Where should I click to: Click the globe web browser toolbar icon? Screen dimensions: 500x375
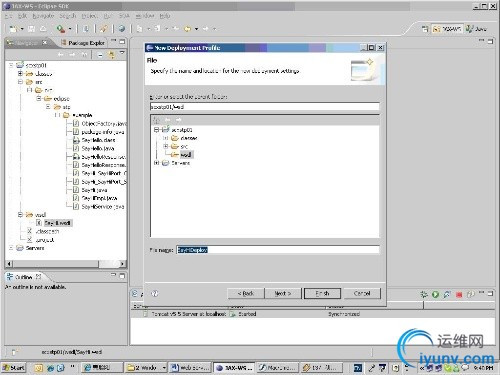(x=122, y=29)
